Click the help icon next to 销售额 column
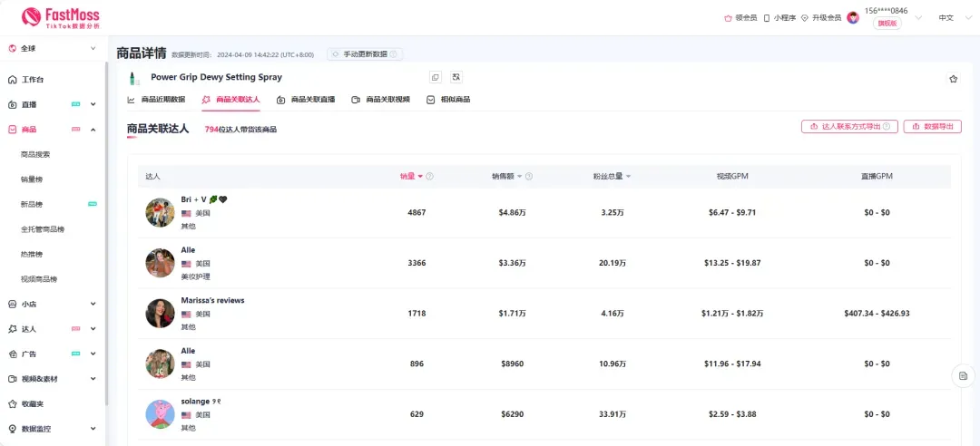Viewport: 980px width, 446px height. [529, 177]
